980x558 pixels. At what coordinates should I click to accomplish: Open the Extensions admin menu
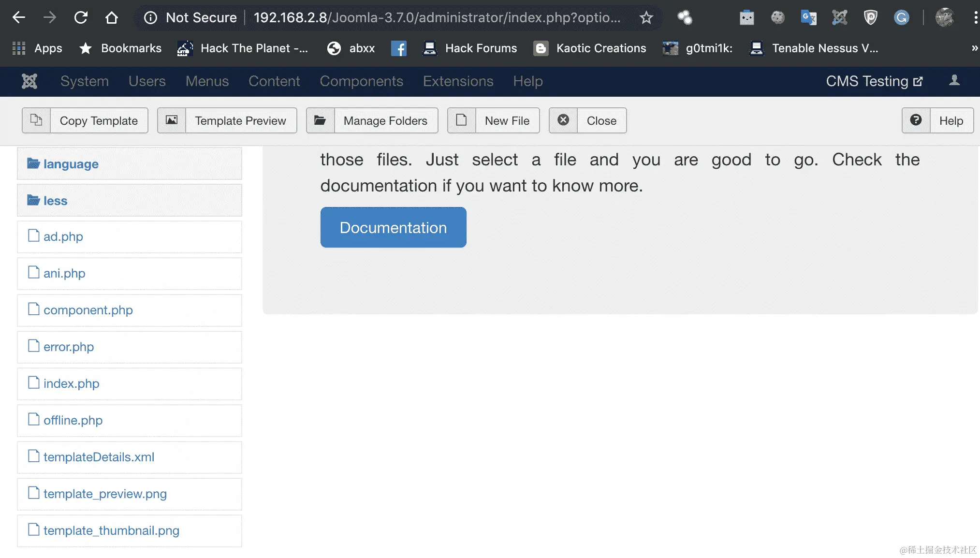(458, 81)
